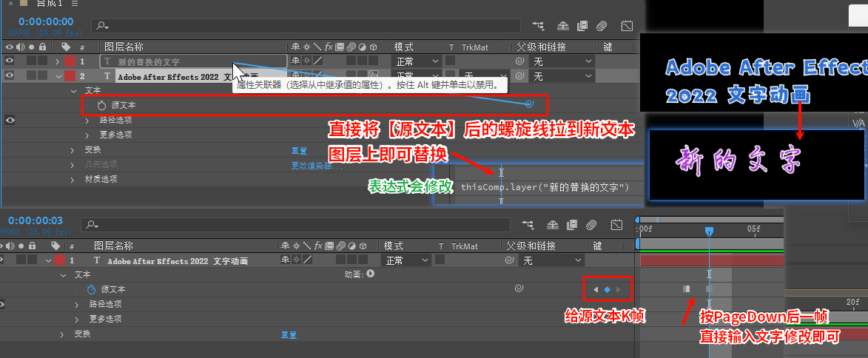This screenshot has width=868, height=358.
Task: Open Graph Editor in the 0:00:00:00 timeline
Action: click(x=627, y=25)
